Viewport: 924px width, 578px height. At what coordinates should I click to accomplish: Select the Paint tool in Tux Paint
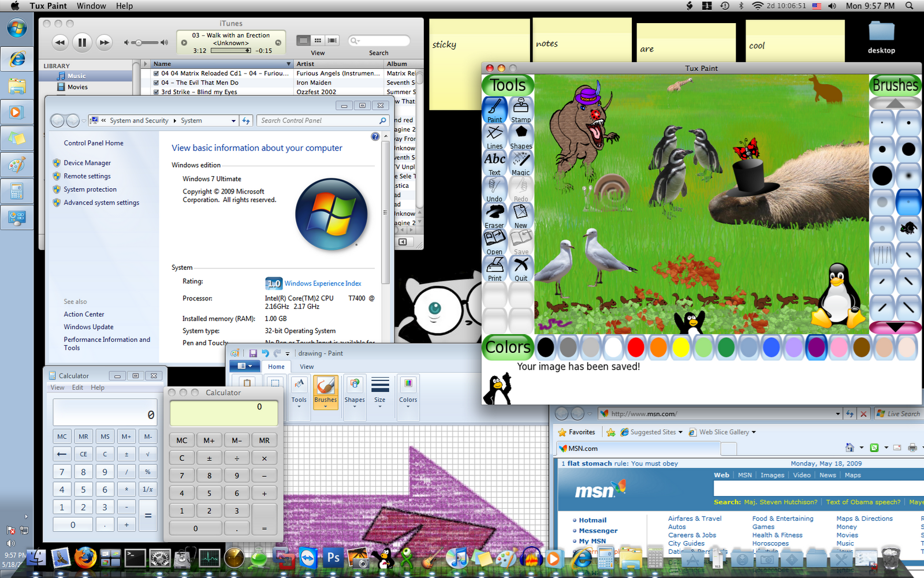click(x=495, y=110)
